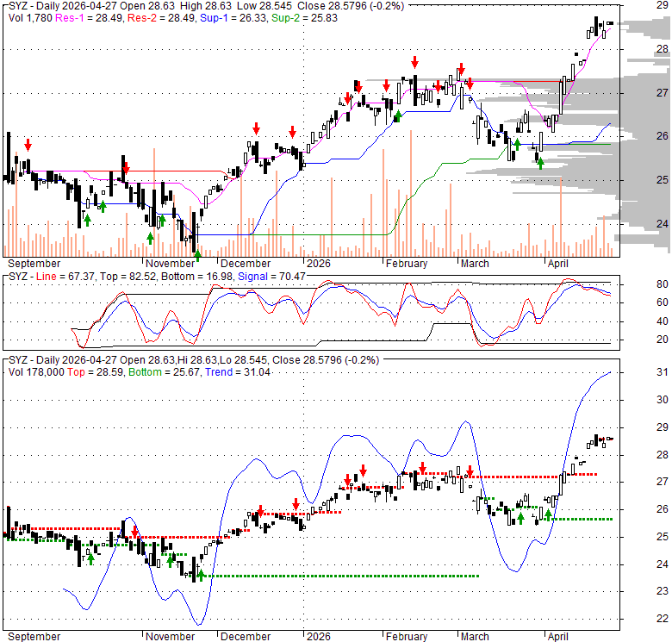Click level 60 on the oscillator scale

pos(663,302)
